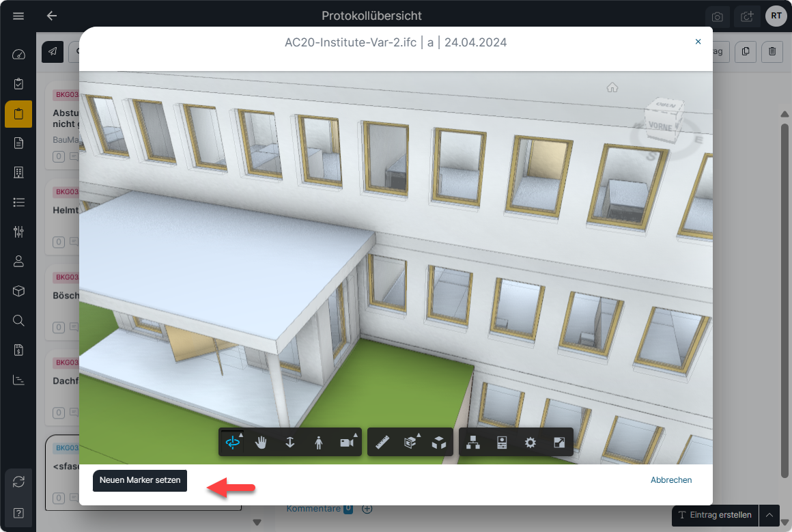Click the sync refresh sidebar icon

[18, 482]
